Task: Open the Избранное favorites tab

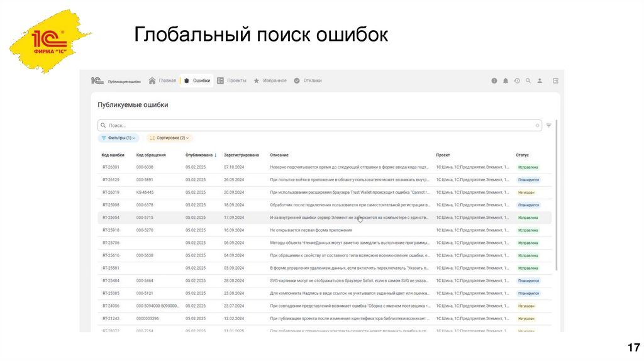Action: pyautogui.click(x=270, y=81)
